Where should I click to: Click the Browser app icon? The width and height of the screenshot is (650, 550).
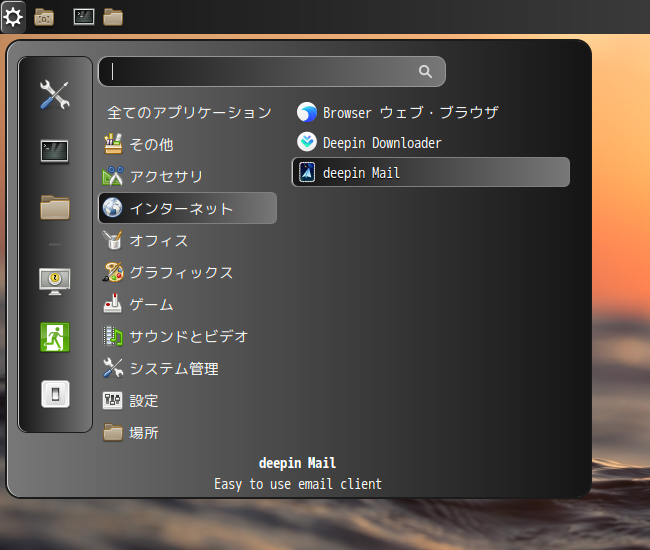pyautogui.click(x=307, y=112)
